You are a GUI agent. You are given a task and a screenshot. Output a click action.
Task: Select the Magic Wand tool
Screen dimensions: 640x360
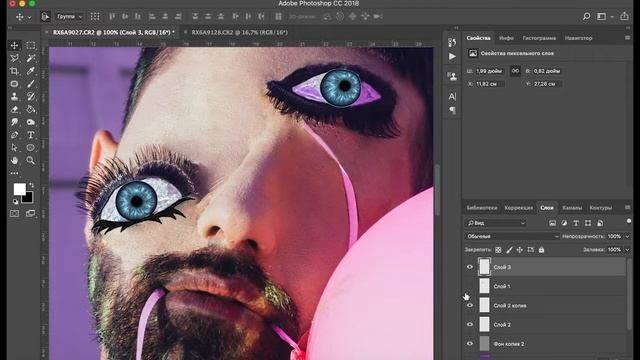coord(31,58)
